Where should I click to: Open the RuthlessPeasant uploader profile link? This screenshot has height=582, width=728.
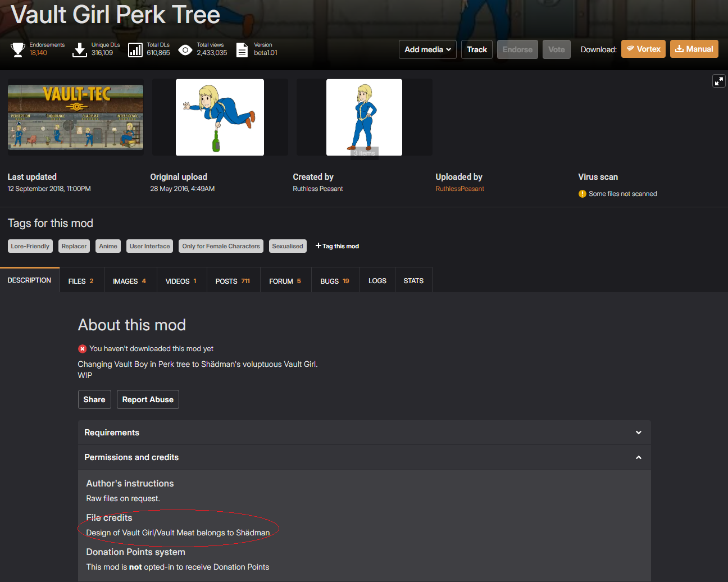459,189
